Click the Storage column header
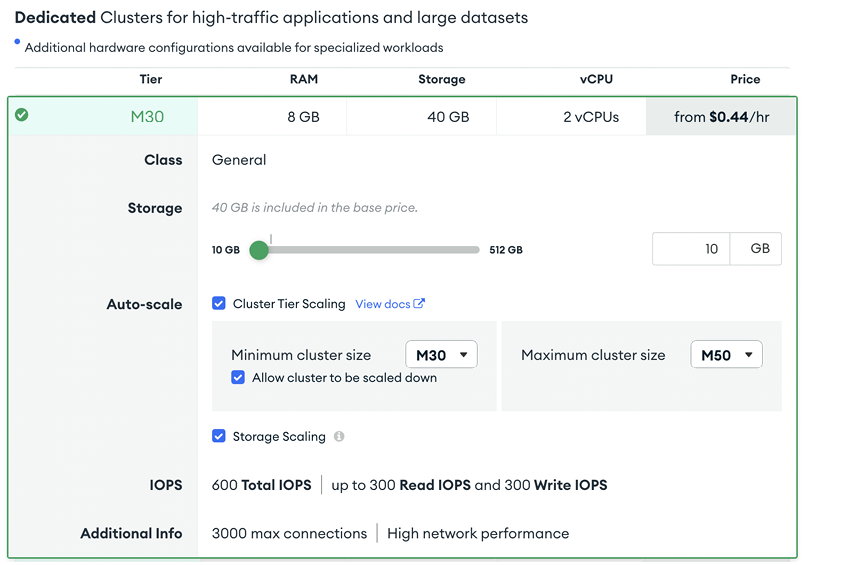Image resolution: width=850 pixels, height=565 pixels. [x=442, y=79]
